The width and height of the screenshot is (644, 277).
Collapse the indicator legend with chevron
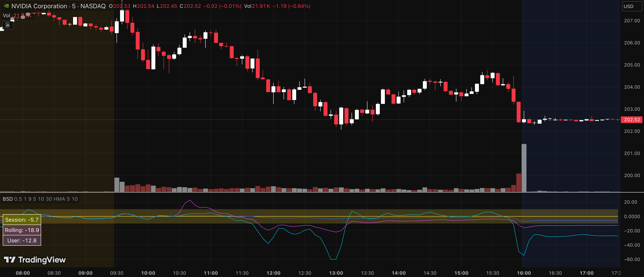point(8,25)
